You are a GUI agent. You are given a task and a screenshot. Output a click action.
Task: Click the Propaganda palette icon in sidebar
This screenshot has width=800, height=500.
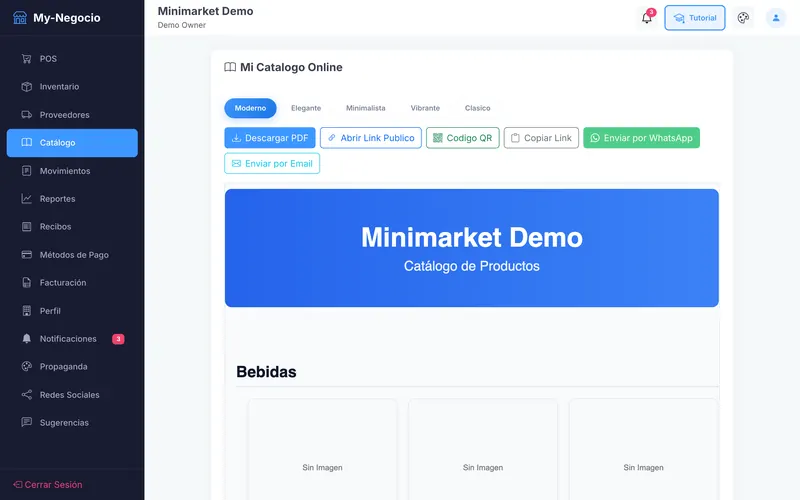pyautogui.click(x=27, y=366)
